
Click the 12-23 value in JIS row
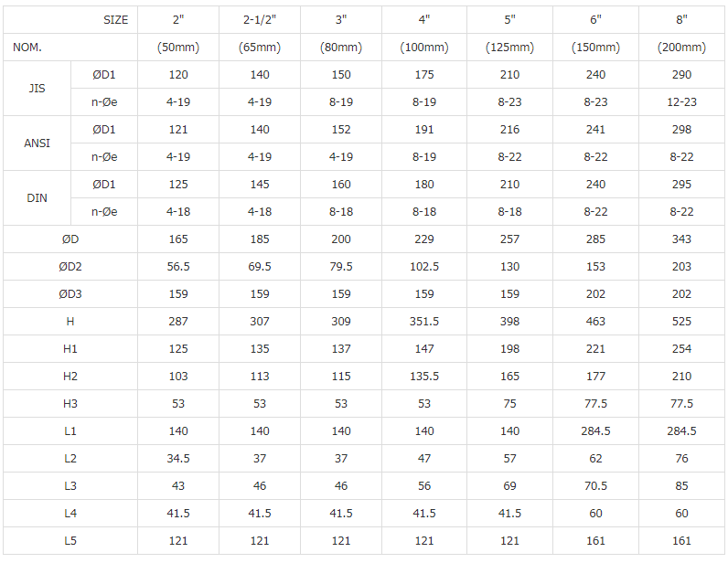(681, 102)
